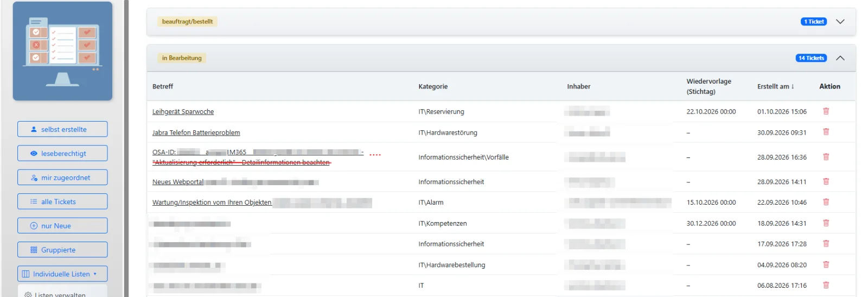Open the OSA-ID IM365 ticket link
Viewport: 868px width, 297px height.
tap(258, 157)
